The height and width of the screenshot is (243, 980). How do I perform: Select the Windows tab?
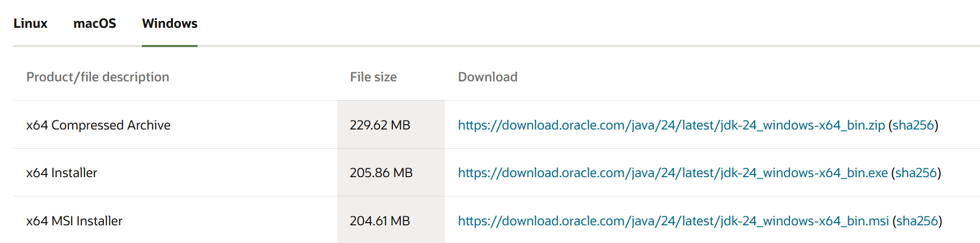pyautogui.click(x=170, y=24)
